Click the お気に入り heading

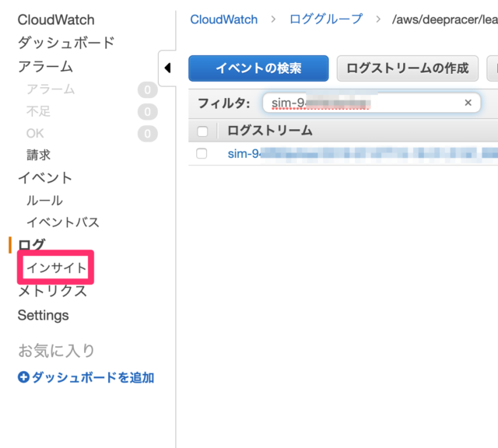click(56, 351)
